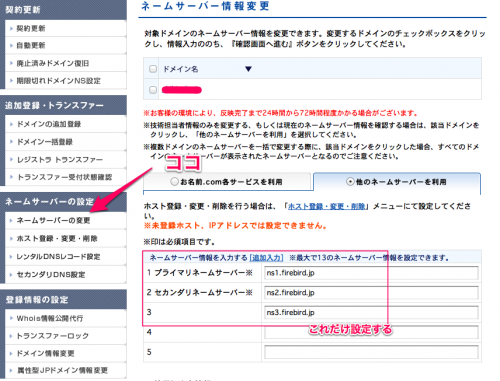Click arrow bullet beside 契約更新 item
The width and height of the screenshot is (500, 381).
(x=11, y=29)
